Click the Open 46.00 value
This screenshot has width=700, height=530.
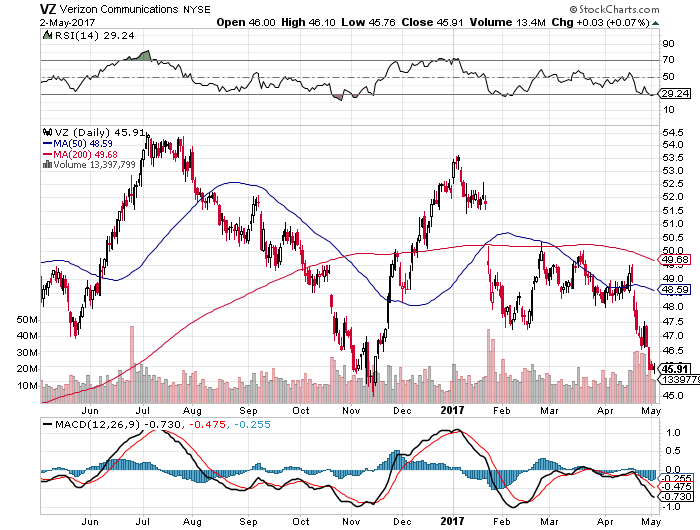point(246,22)
